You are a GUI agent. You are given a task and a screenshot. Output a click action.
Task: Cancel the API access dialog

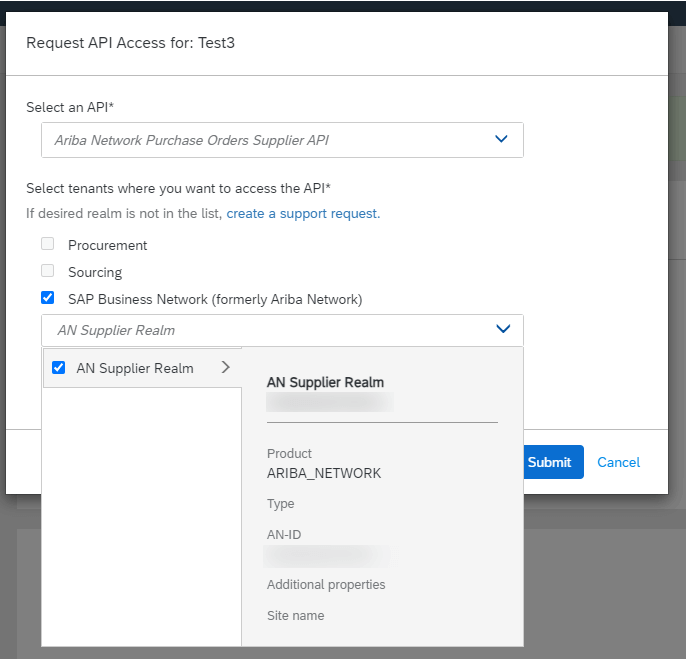[x=619, y=462]
